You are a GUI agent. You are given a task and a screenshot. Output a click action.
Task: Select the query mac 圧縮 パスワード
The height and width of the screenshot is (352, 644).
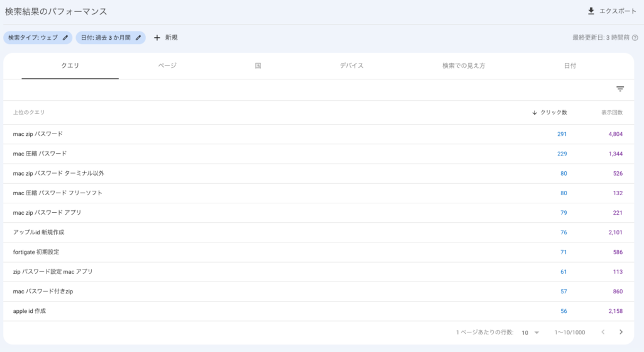(x=40, y=154)
